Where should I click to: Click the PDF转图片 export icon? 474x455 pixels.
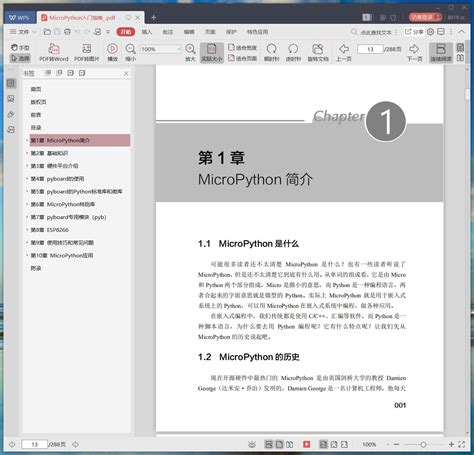(86, 52)
